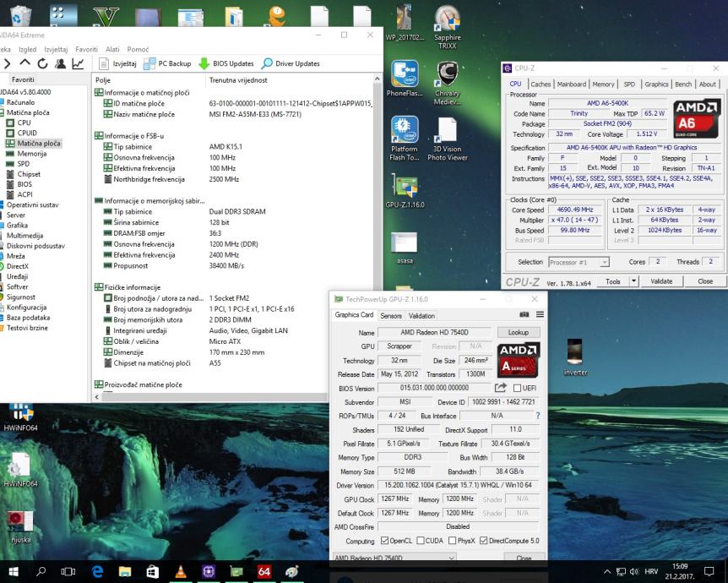Open the GPU-Z hamburger menu
This screenshot has height=583, width=728.
[x=539, y=315]
